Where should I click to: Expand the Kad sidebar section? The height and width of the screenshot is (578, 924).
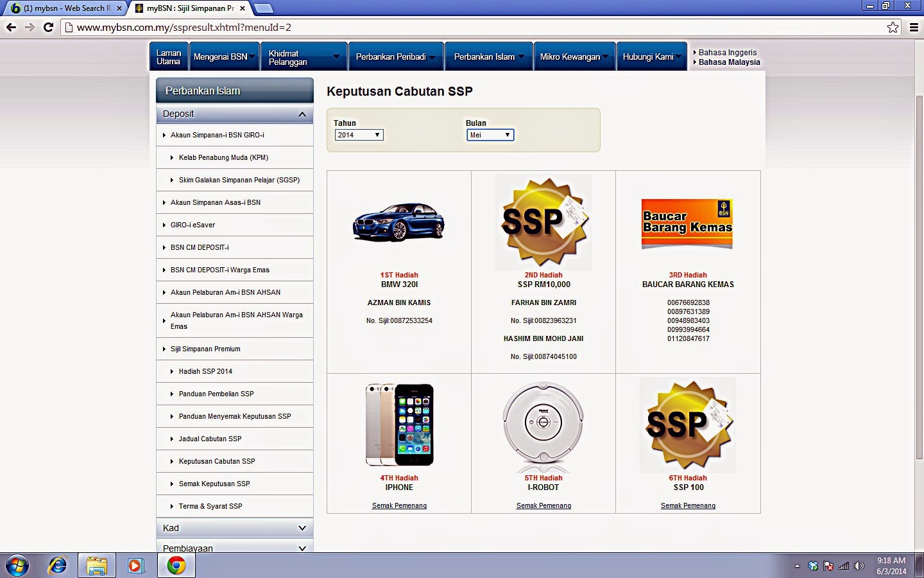(235, 528)
